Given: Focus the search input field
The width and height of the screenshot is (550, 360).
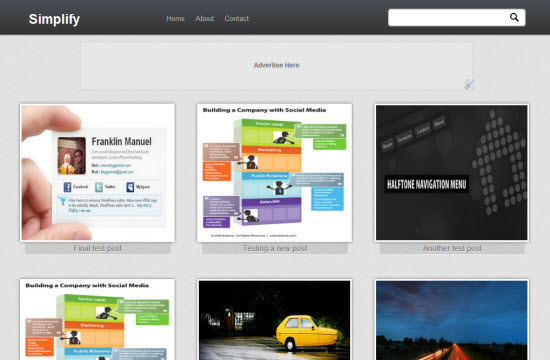Looking at the screenshot, I should click(448, 18).
